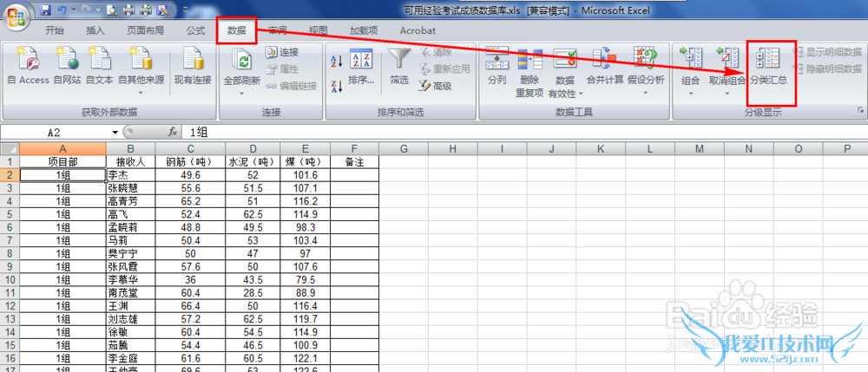
Task: Click the 属性 properties item
Action: [x=282, y=69]
